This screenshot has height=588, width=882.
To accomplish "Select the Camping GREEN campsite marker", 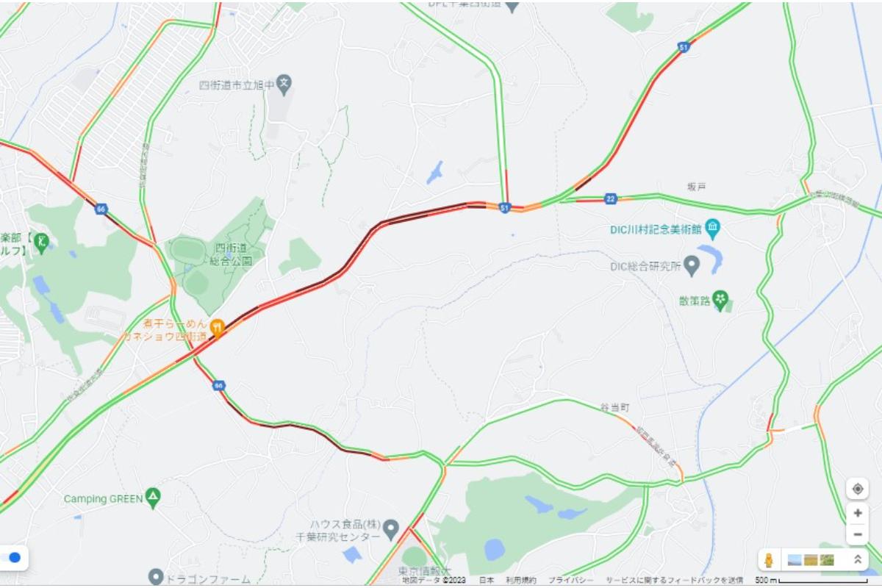I will tap(153, 498).
